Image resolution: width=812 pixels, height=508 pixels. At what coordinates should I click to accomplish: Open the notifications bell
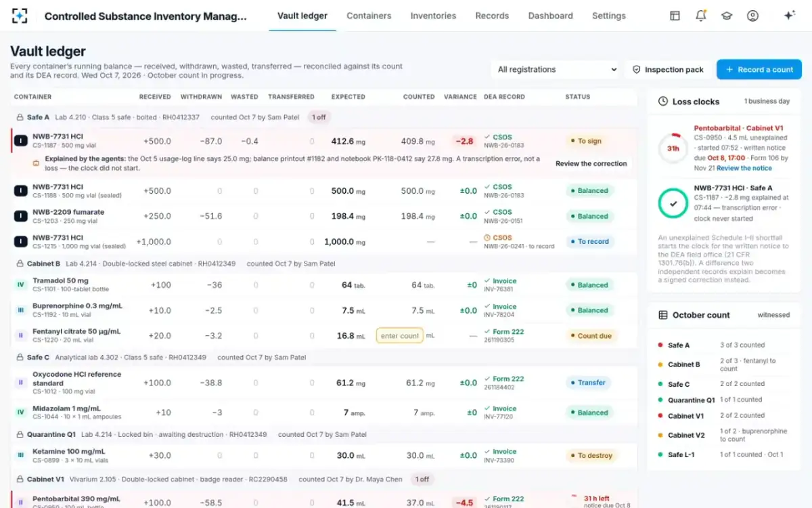pyautogui.click(x=701, y=16)
